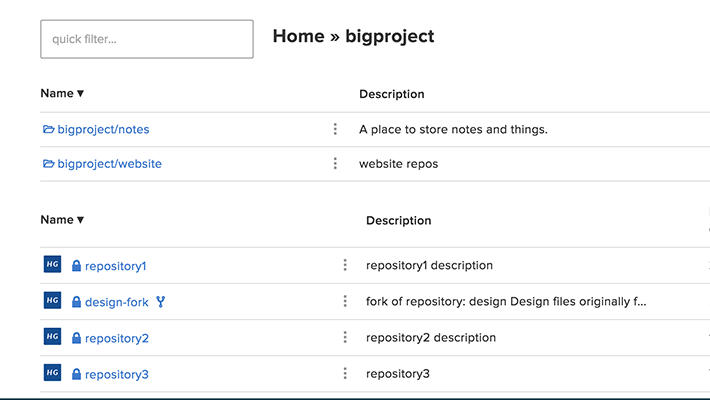Click the HG icon beside repository1

pos(52,265)
